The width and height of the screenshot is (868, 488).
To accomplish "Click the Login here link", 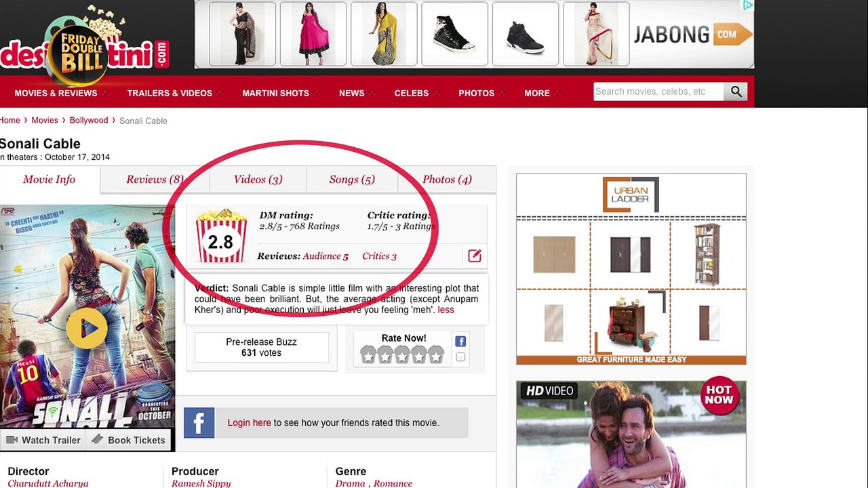I will (249, 422).
